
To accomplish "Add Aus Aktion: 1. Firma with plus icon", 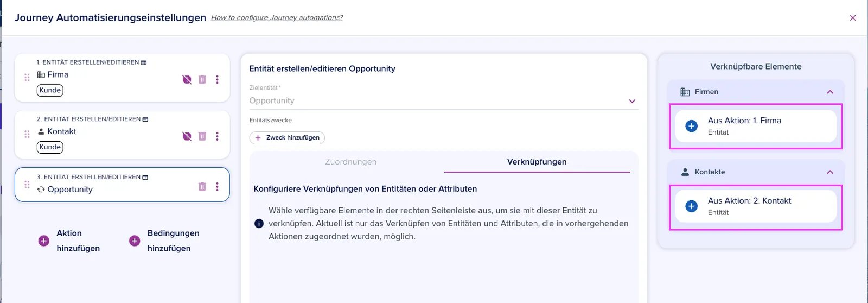I will (692, 126).
